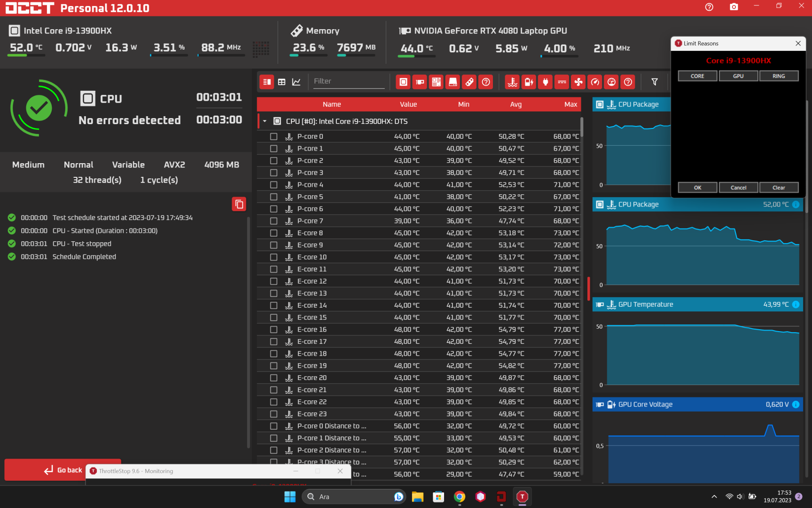Toggle the usage gauge filter icon

pyautogui.click(x=611, y=82)
